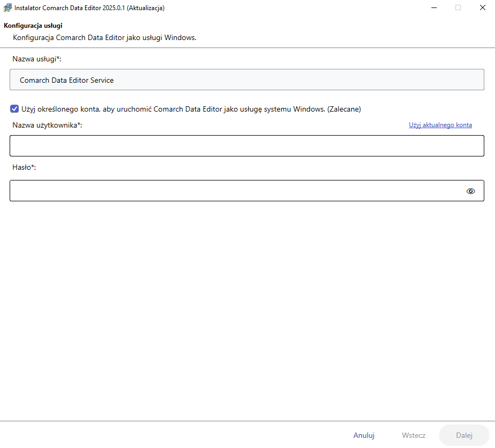Uncheck the 'Użyj określonego konta' checkbox
The image size is (495, 448).
[14, 109]
